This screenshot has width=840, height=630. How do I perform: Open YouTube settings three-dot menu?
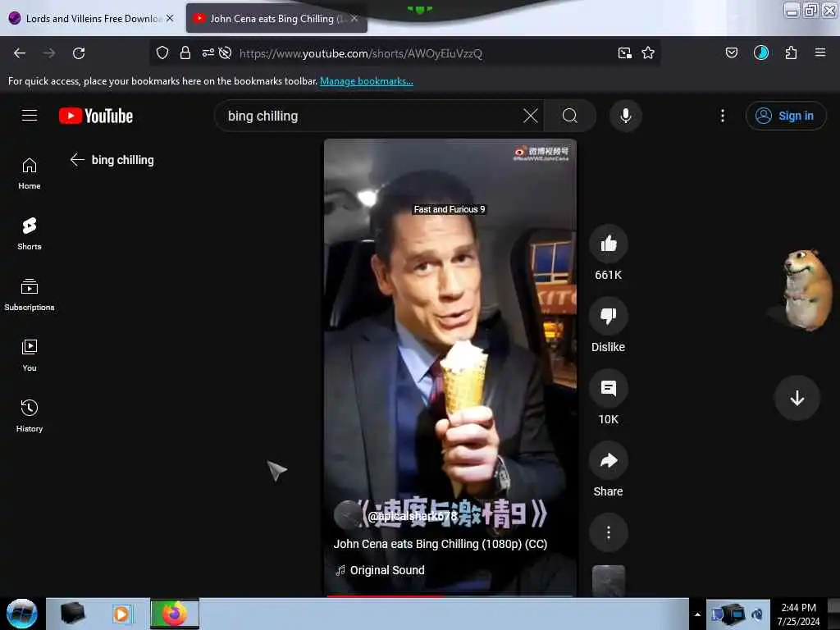coord(723,116)
